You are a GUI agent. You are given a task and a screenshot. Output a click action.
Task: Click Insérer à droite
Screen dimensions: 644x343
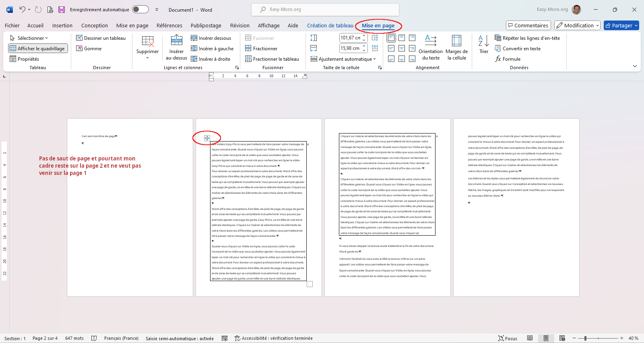pos(211,59)
